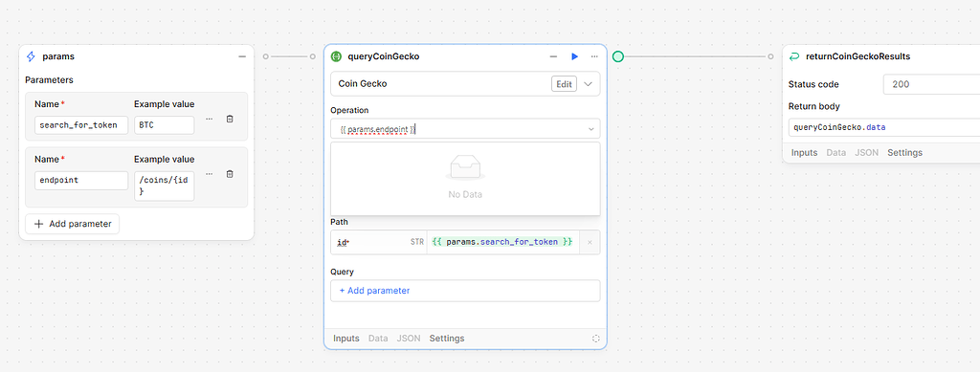Delete the endpoint parameter
The width and height of the screenshot is (980, 372).
(x=230, y=173)
